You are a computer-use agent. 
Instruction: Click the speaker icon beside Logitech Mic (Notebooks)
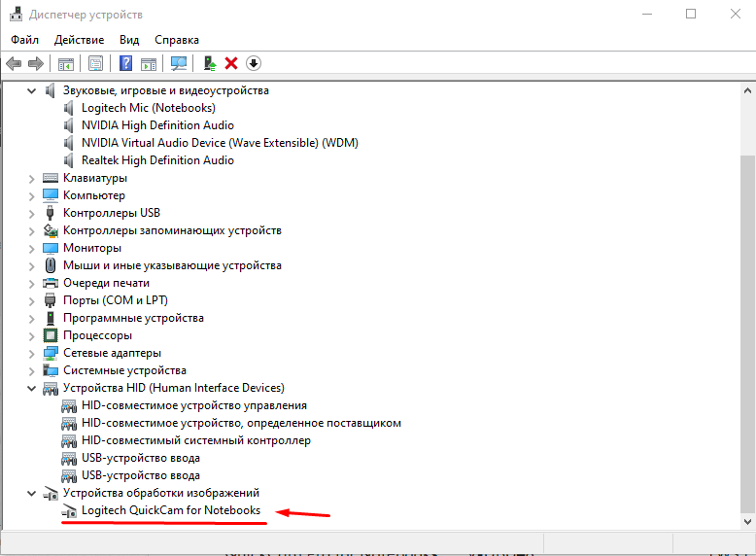point(68,108)
